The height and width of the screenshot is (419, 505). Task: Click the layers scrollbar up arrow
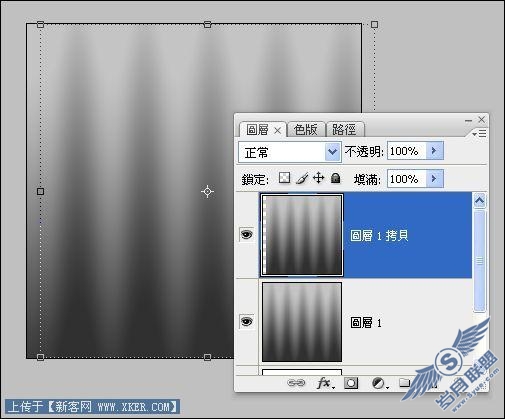(480, 200)
